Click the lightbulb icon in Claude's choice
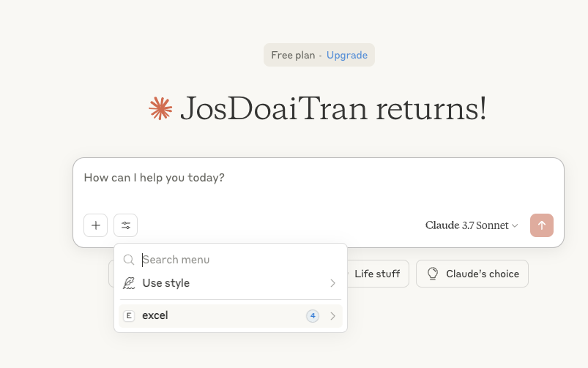 (x=433, y=274)
